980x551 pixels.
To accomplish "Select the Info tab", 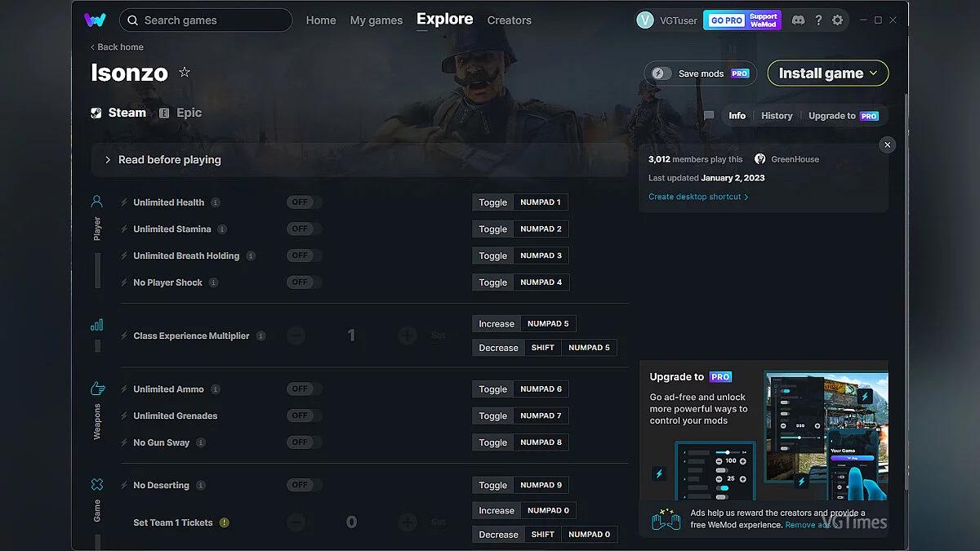I will (737, 116).
